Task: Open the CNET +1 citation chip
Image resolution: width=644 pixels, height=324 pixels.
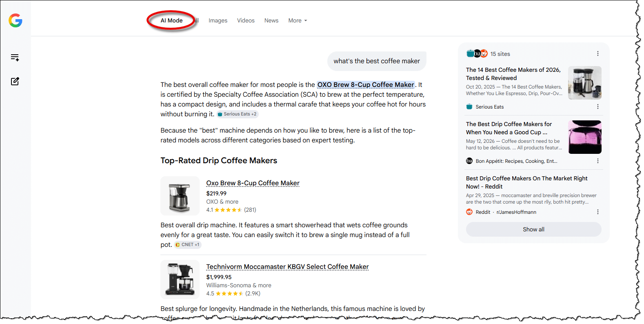Action: pyautogui.click(x=188, y=245)
